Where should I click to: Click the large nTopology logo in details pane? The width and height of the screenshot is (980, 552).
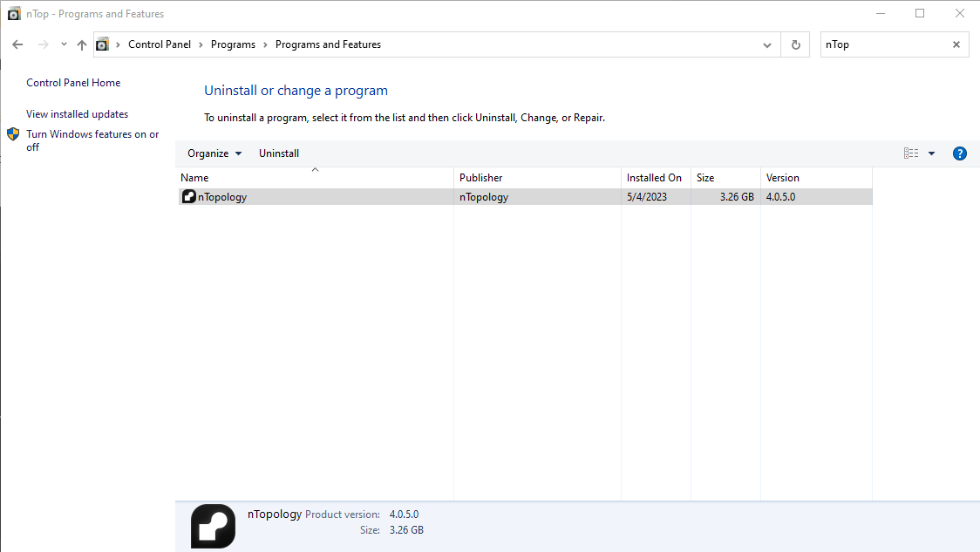(x=213, y=527)
